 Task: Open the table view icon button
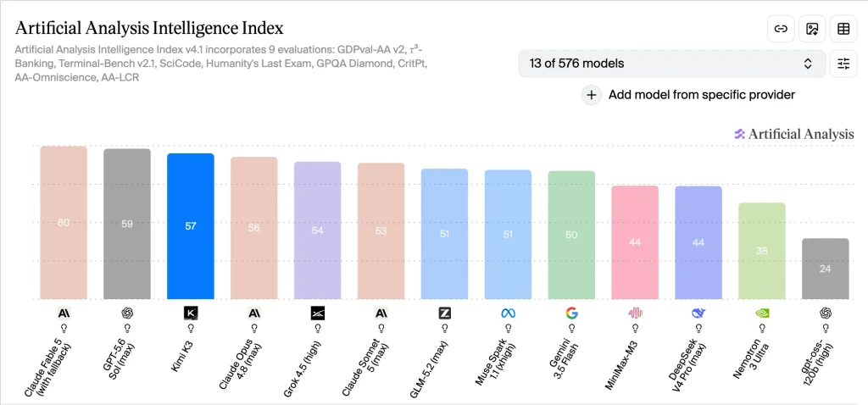pyautogui.click(x=843, y=29)
